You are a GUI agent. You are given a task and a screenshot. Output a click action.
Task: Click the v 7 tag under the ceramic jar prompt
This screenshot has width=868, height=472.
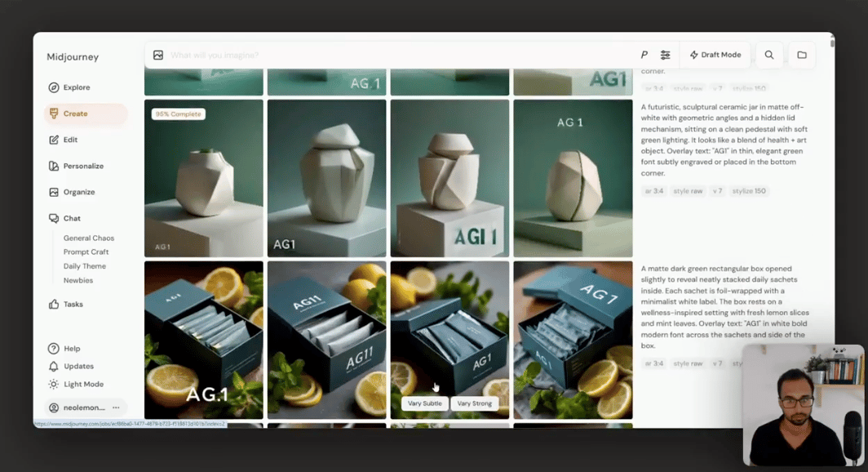click(717, 191)
